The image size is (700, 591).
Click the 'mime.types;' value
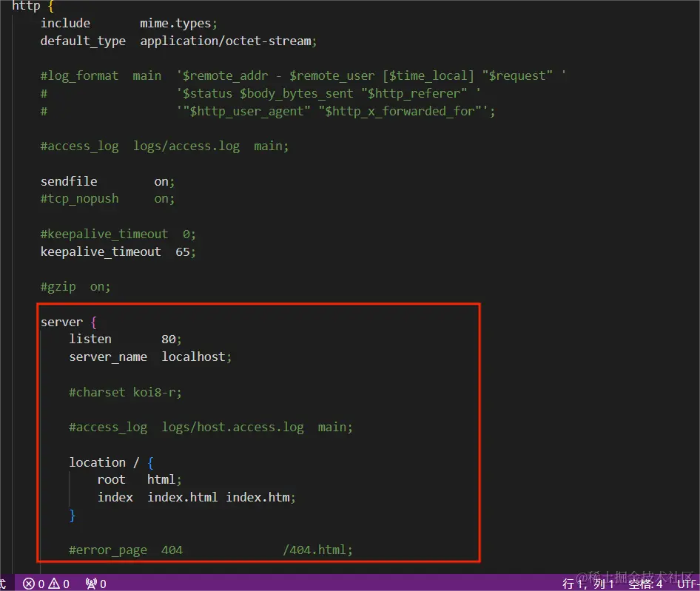pyautogui.click(x=178, y=23)
